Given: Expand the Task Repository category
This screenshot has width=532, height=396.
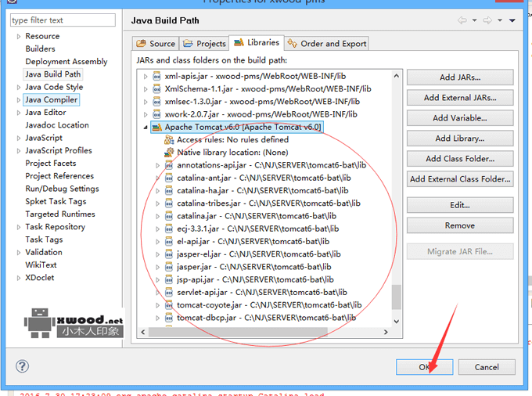Looking at the screenshot, I should [19, 227].
